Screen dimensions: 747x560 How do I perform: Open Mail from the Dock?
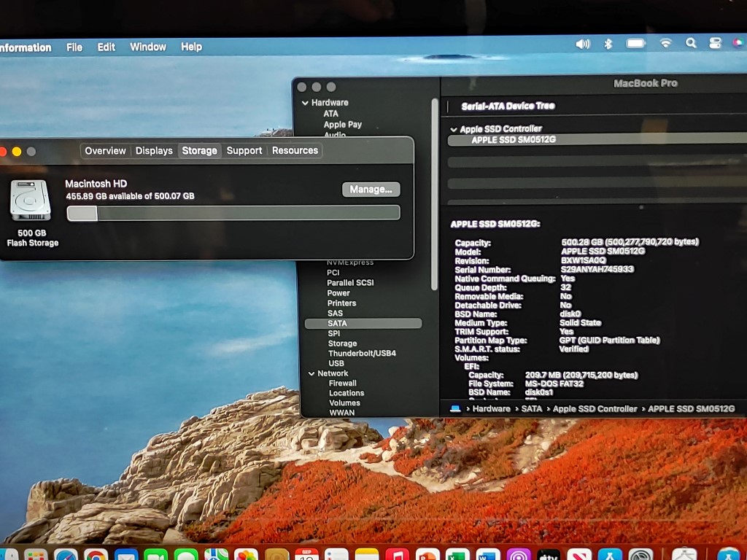pos(126,555)
